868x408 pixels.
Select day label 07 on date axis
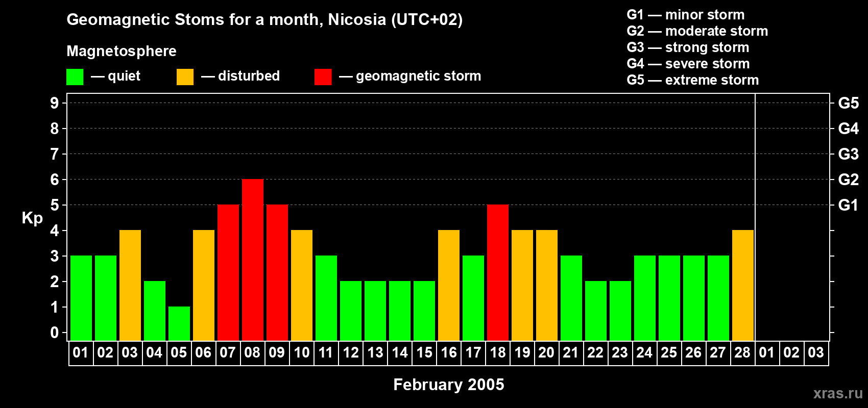click(x=228, y=353)
